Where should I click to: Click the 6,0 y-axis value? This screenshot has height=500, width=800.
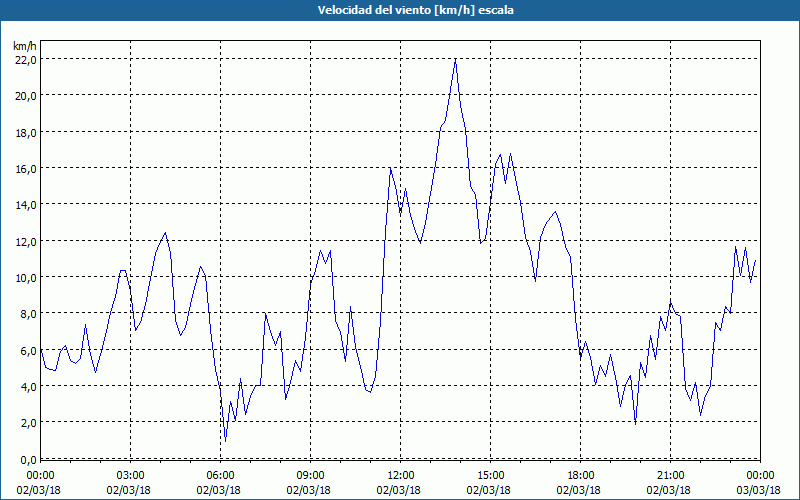click(28, 351)
